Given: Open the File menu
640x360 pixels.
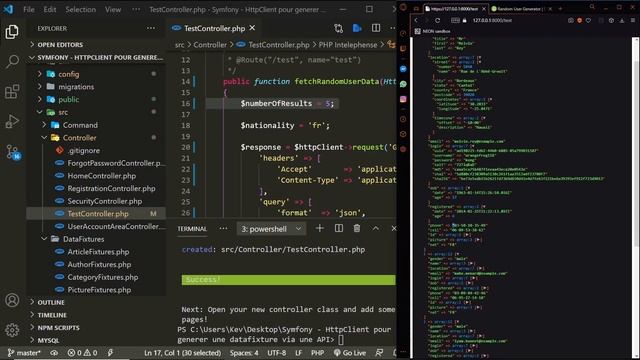Looking at the screenshot, I should coord(29,9).
